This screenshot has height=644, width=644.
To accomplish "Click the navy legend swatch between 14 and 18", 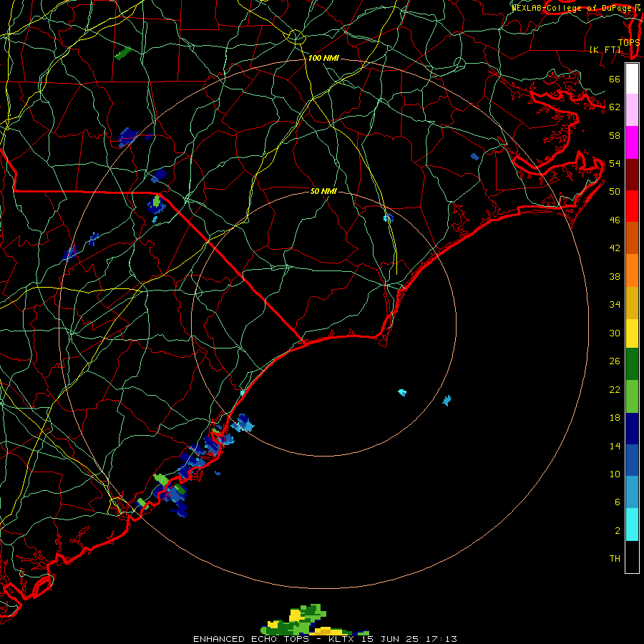I will [632, 429].
